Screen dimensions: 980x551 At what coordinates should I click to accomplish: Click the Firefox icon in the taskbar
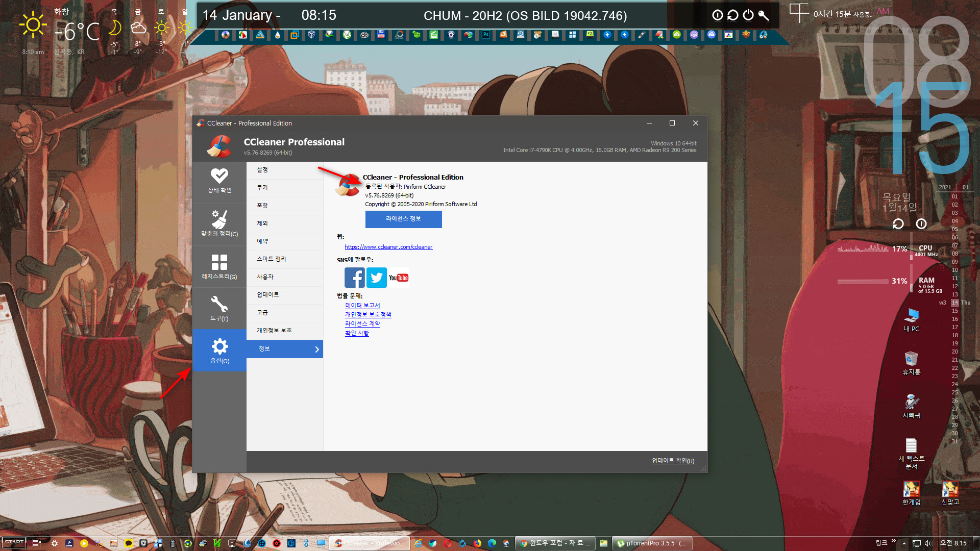[477, 543]
